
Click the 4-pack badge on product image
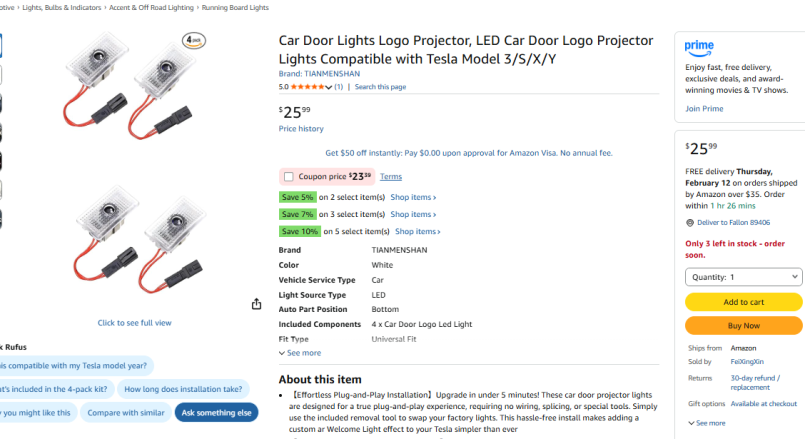[x=195, y=41]
